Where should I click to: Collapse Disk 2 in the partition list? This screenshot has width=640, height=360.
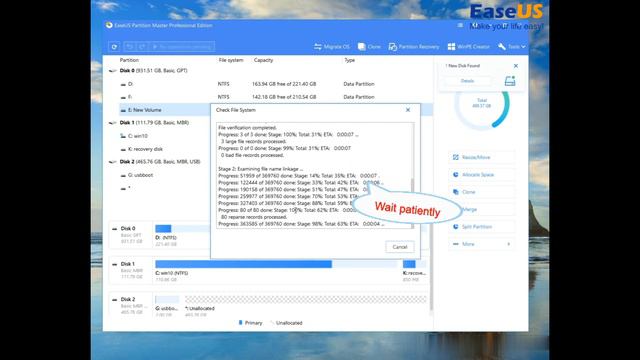(112, 162)
